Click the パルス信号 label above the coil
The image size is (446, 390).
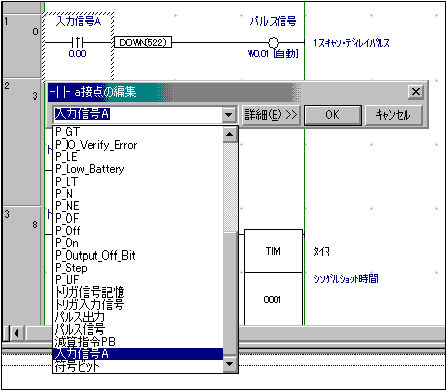point(273,21)
